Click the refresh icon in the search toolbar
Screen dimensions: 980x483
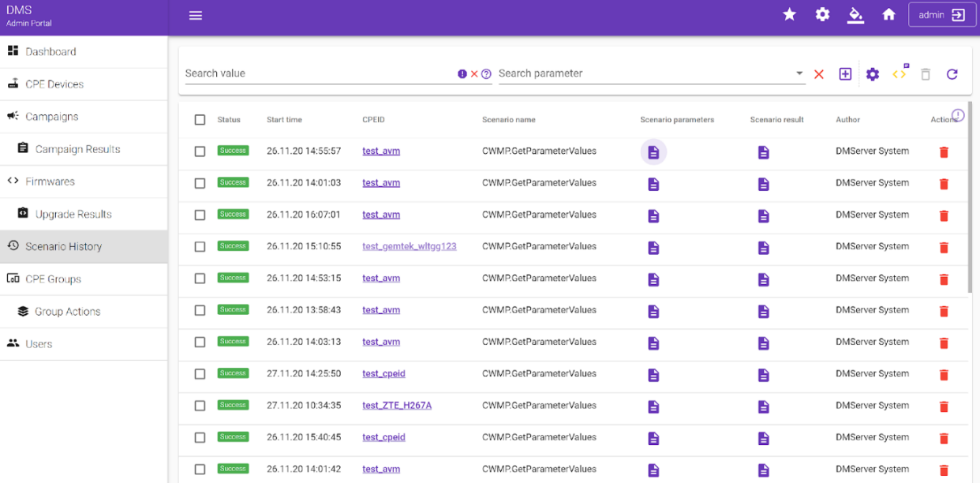pyautogui.click(x=952, y=74)
